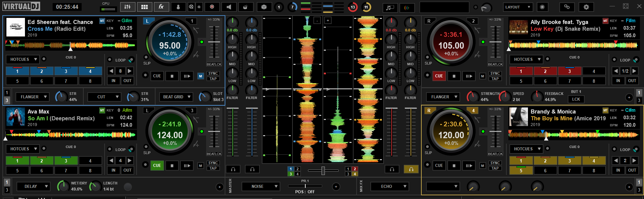Viewport: 644px width, 199px height.
Task: Click the red CUE button on Ally Brooke deck
Action: (x=439, y=76)
